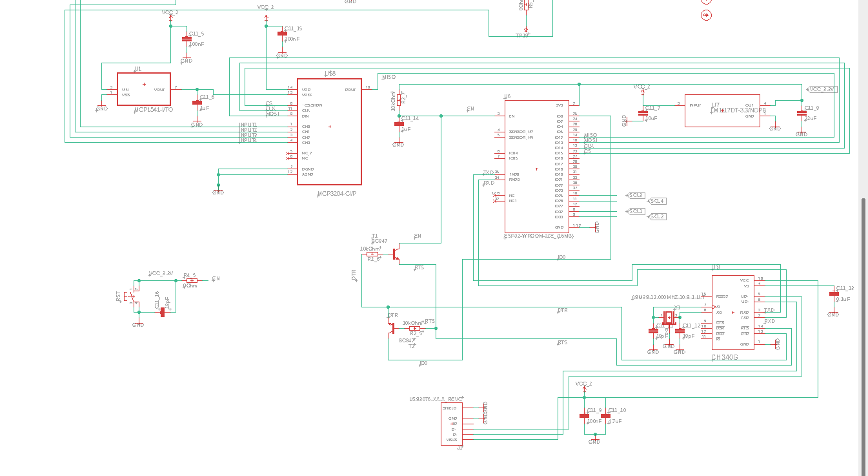Select the RST push-button switch symbol

(133, 296)
